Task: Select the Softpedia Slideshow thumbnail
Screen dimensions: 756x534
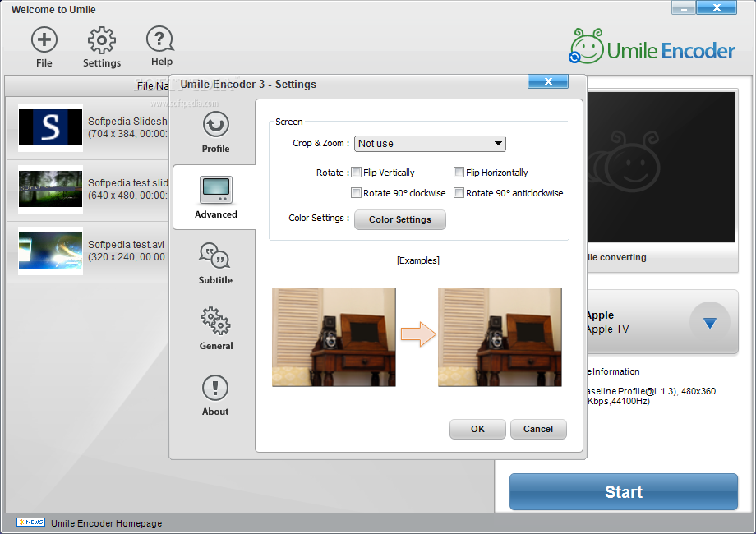Action: tap(51, 127)
